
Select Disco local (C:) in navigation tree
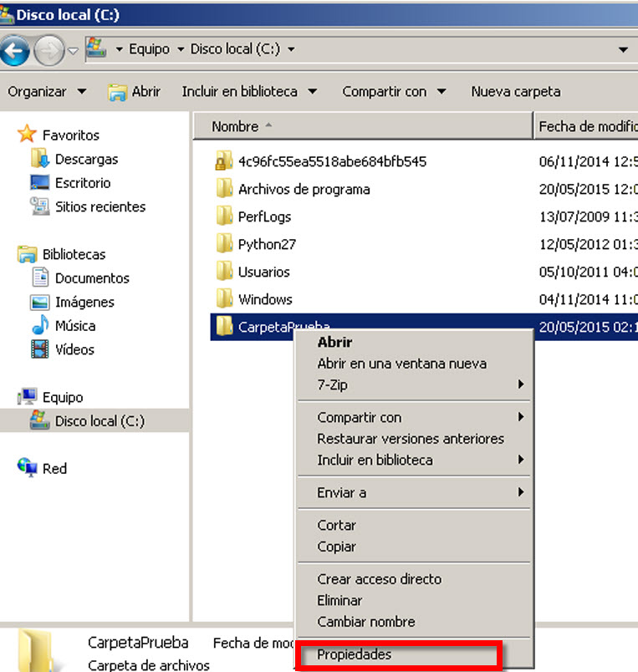[x=100, y=421]
